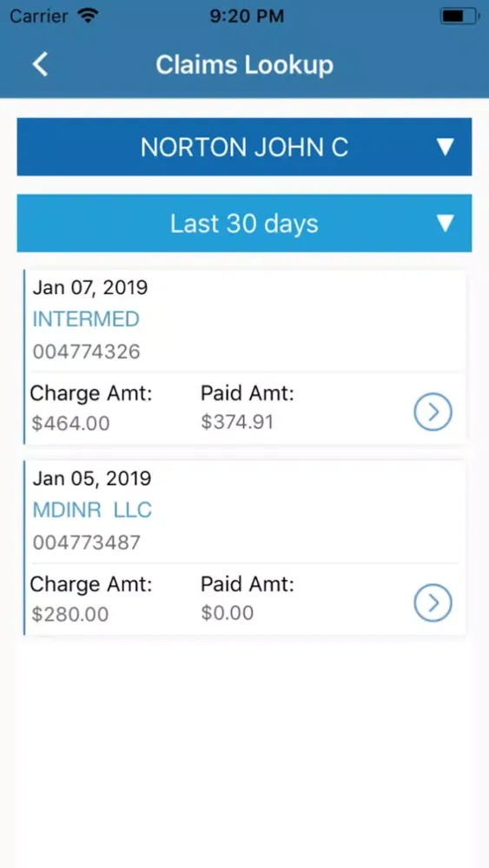The width and height of the screenshot is (489, 868).
Task: Tap the back arrow in header
Action: click(x=41, y=64)
